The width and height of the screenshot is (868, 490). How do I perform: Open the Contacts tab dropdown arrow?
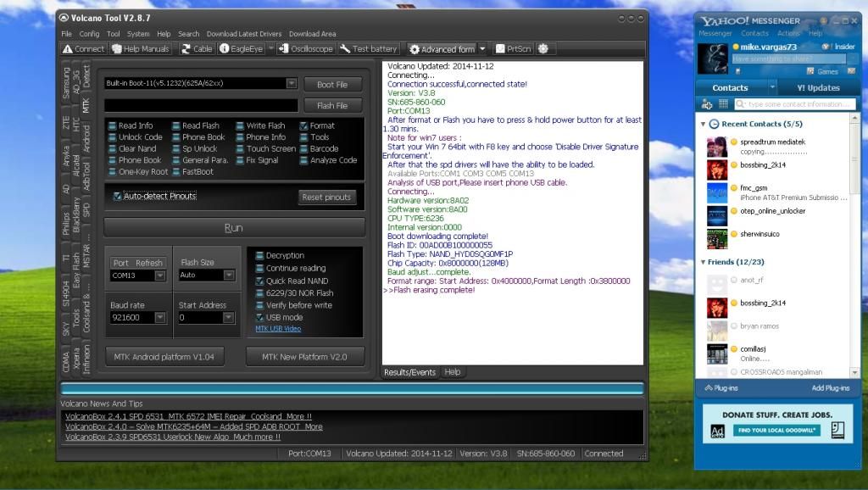pos(772,87)
